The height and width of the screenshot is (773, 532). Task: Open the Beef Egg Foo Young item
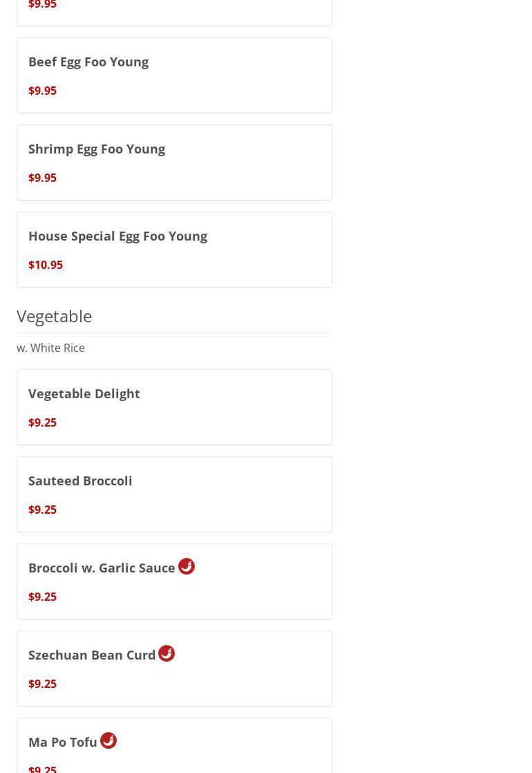pos(88,62)
